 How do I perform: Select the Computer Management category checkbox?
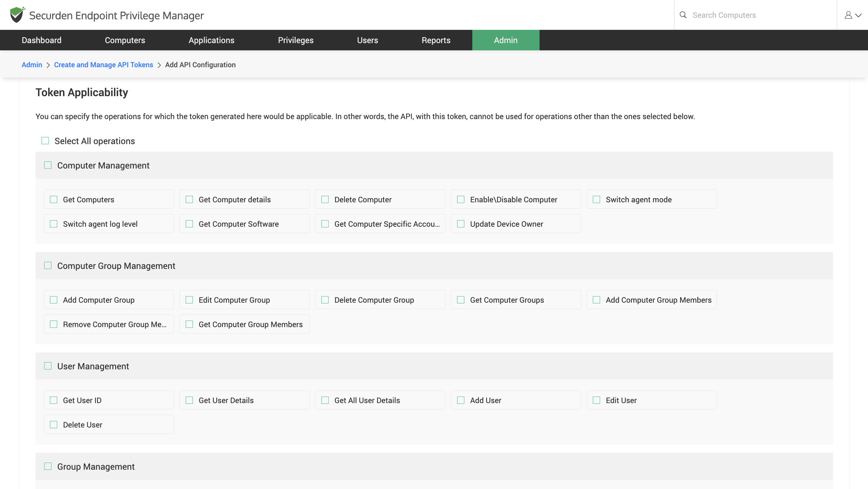coord(48,165)
